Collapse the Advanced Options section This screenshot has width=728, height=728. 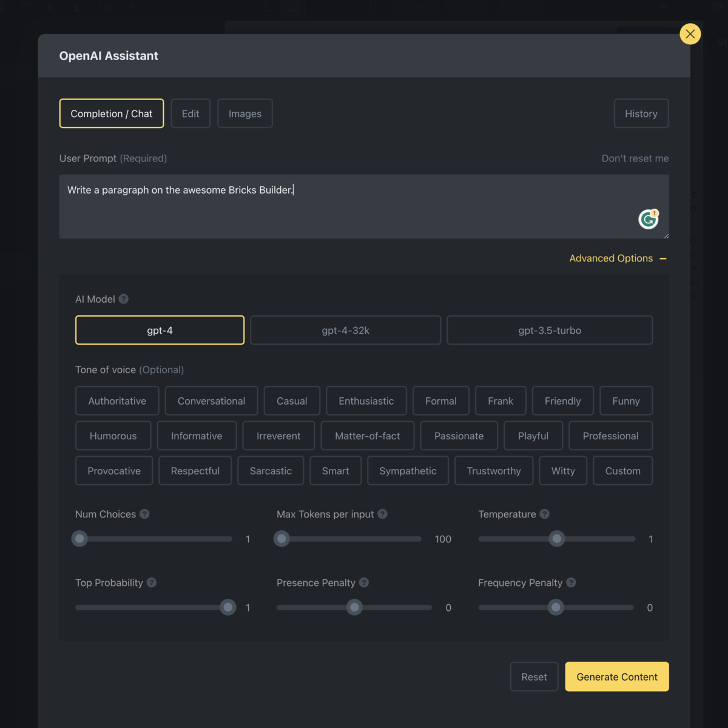point(618,258)
